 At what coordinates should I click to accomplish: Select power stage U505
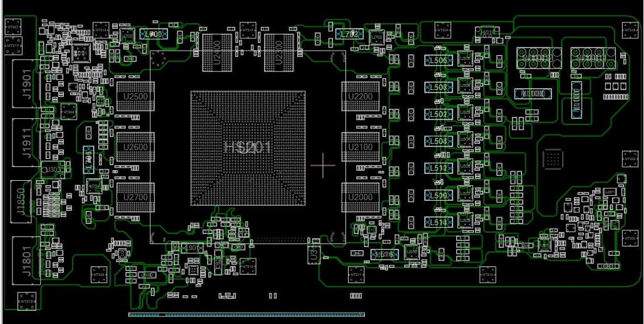coord(466,59)
